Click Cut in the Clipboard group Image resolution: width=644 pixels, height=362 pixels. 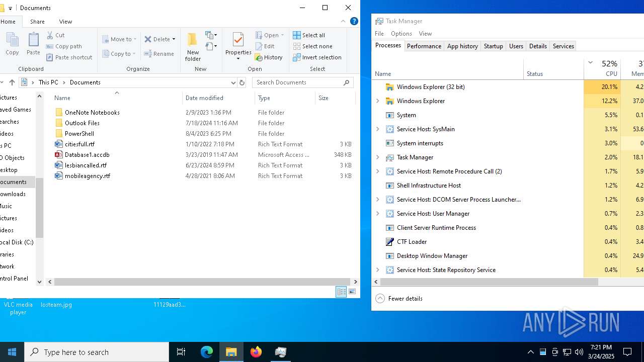coord(55,35)
